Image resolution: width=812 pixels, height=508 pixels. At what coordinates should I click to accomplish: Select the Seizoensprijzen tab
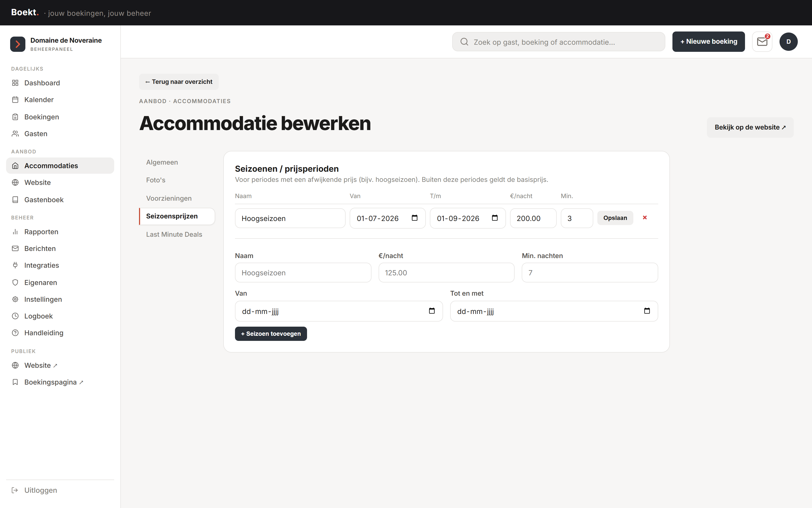coord(177,216)
